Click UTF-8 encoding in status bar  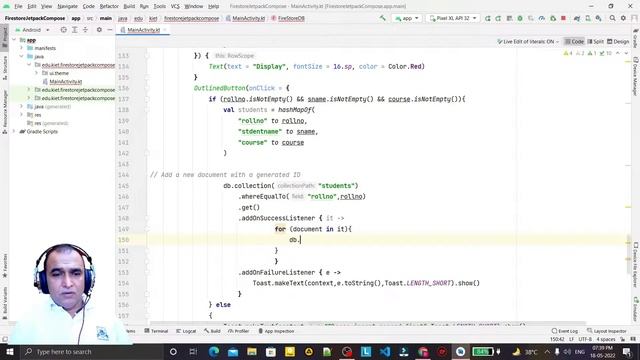(x=584, y=339)
